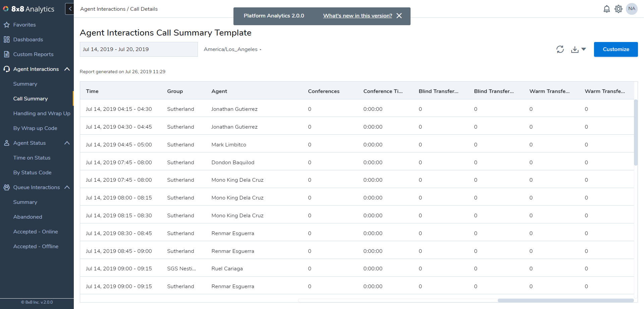
Task: Click the Agent Status person icon
Action: tap(6, 143)
